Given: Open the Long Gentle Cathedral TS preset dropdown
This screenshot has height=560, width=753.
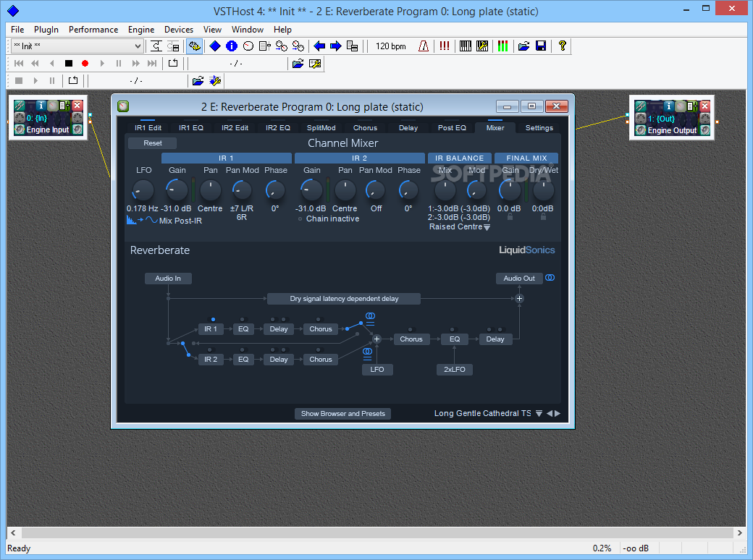Looking at the screenshot, I should (x=539, y=413).
